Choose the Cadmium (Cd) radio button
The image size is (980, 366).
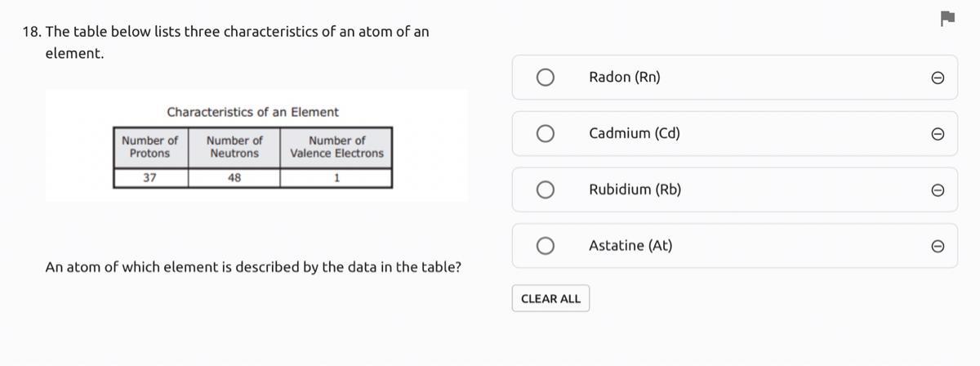[x=546, y=134]
